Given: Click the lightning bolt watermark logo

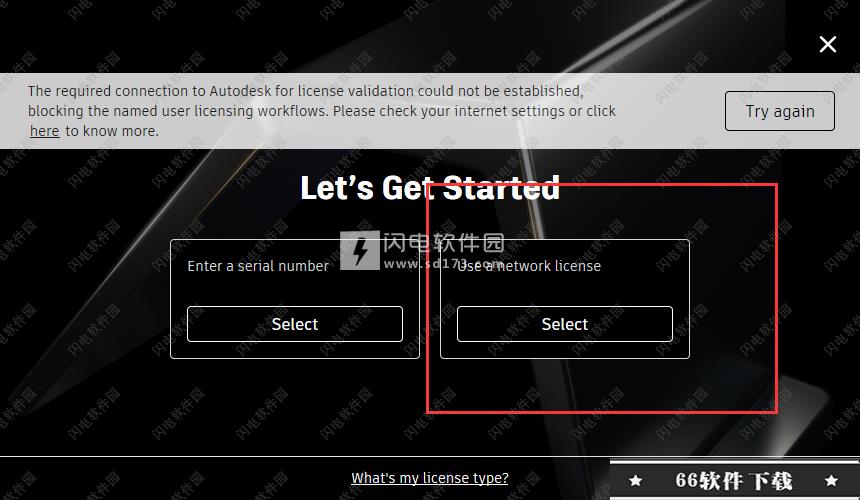Looking at the screenshot, I should pos(360,251).
